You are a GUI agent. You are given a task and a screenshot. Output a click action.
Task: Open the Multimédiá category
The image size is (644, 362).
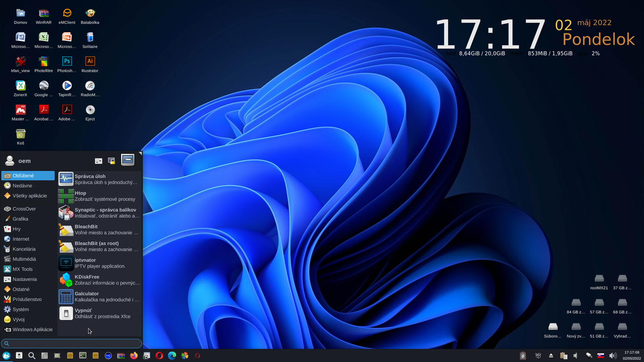click(28, 259)
